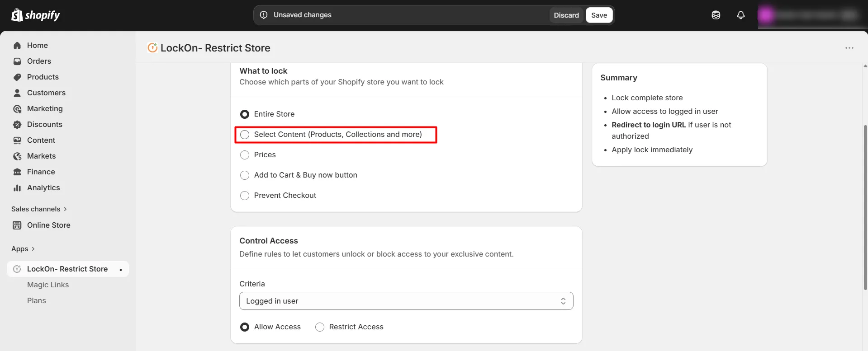Click 'Redirect to login URL' summary text
Screen dimensions: 868x351
649,125
